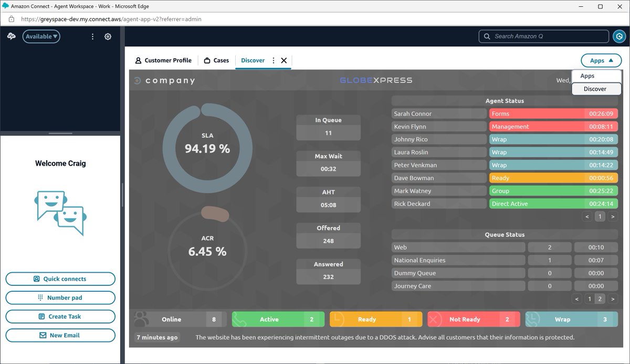This screenshot has height=364, width=630.
Task: Go to next Queue Status page
Action: (613, 299)
